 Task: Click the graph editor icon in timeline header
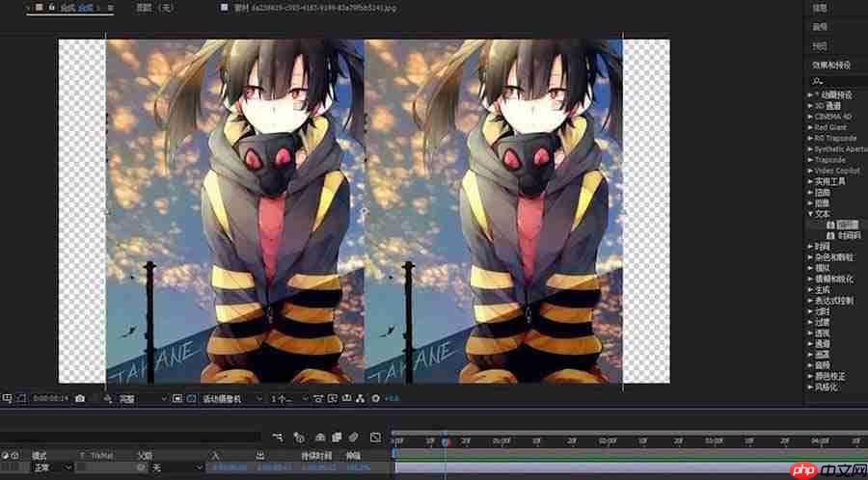pyautogui.click(x=375, y=437)
